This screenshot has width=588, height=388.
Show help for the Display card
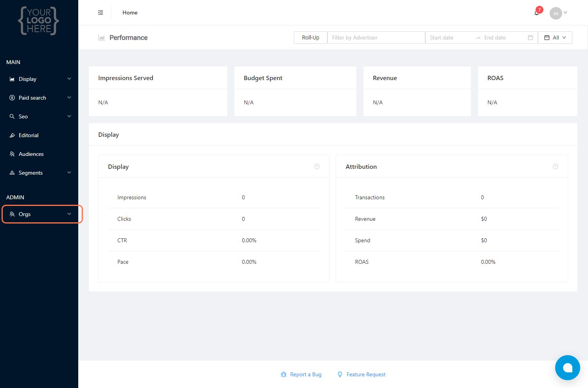tap(317, 166)
